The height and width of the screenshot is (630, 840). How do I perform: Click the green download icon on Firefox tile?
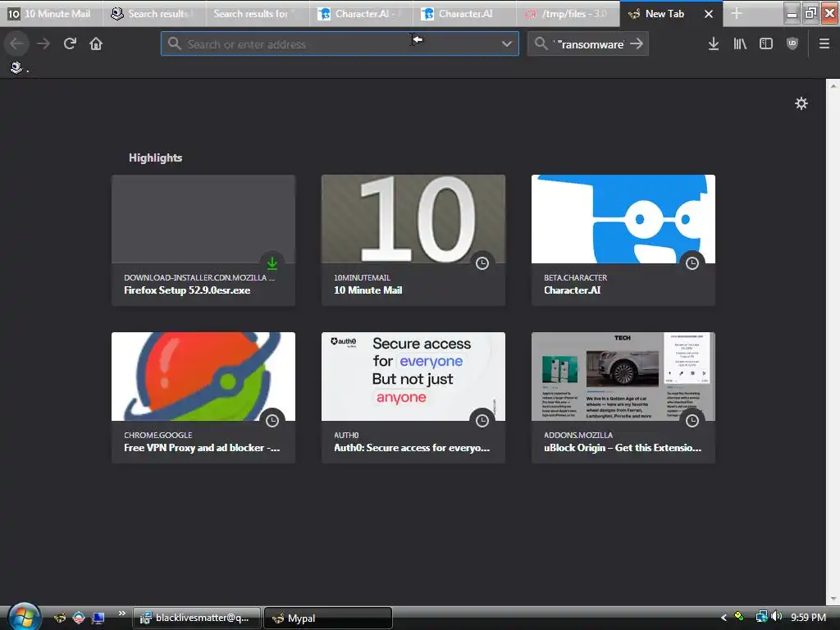tap(272, 263)
